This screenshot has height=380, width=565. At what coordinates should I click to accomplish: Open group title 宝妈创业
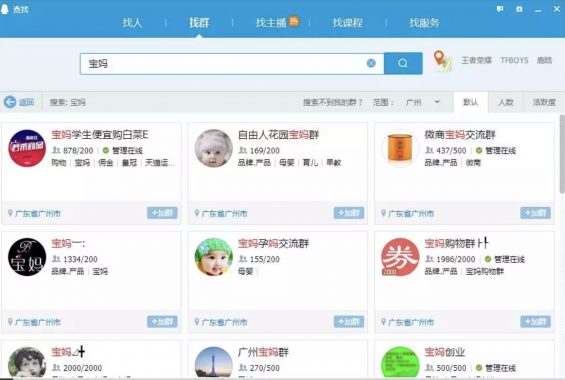(445, 352)
